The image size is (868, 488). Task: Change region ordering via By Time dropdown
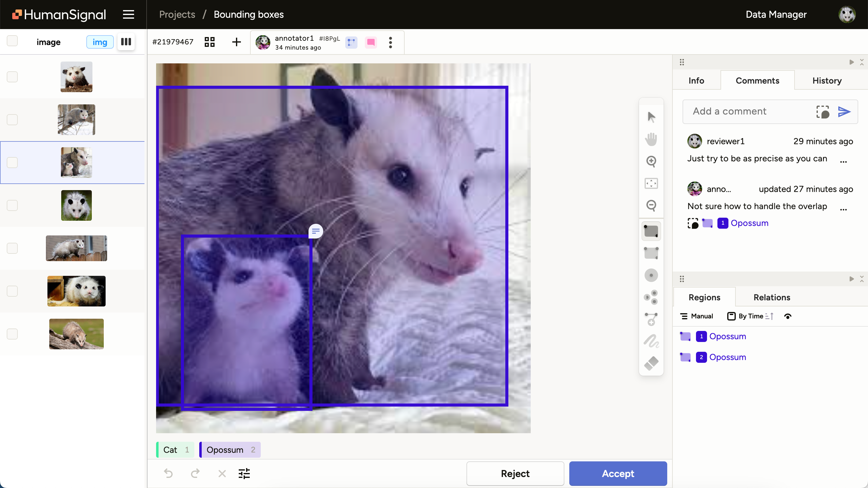click(749, 316)
